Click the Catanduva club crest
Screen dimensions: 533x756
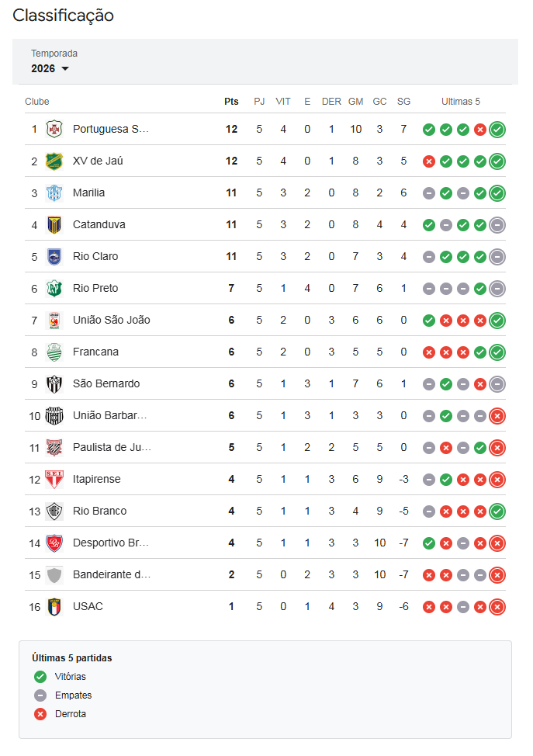tap(54, 224)
